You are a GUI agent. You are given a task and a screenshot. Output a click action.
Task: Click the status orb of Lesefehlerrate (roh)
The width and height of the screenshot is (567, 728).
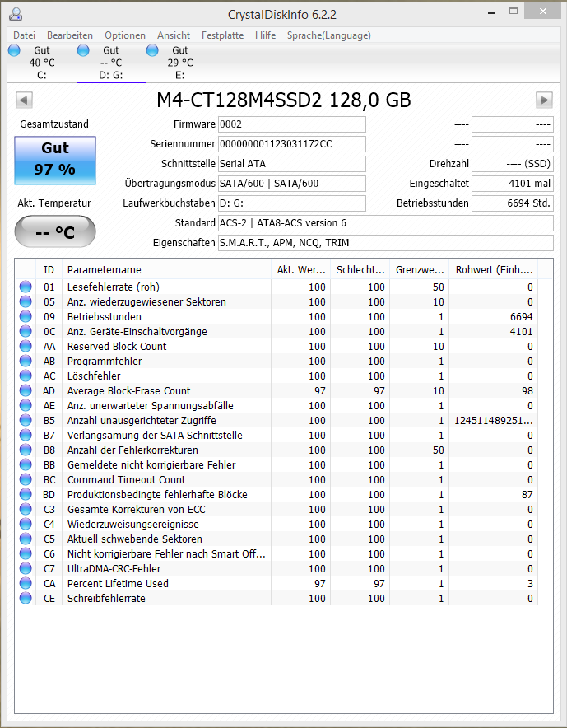pyautogui.click(x=26, y=287)
